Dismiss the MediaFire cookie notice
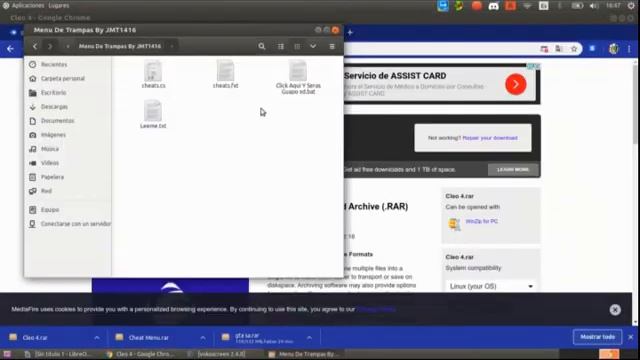Image resolution: width=640 pixels, height=360 pixels. 615,310
